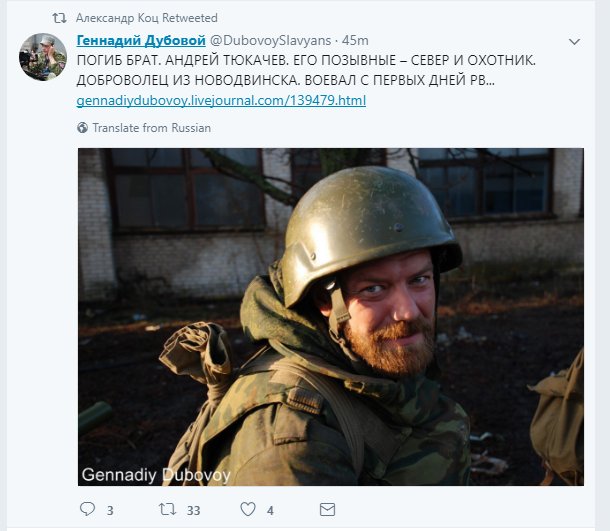Click the retweet count 33

click(x=193, y=511)
